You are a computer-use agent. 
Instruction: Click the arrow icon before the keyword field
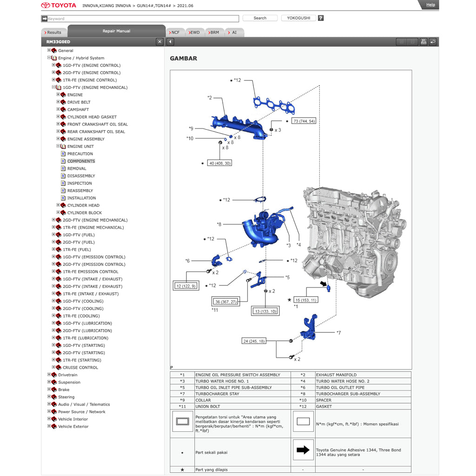(45, 19)
